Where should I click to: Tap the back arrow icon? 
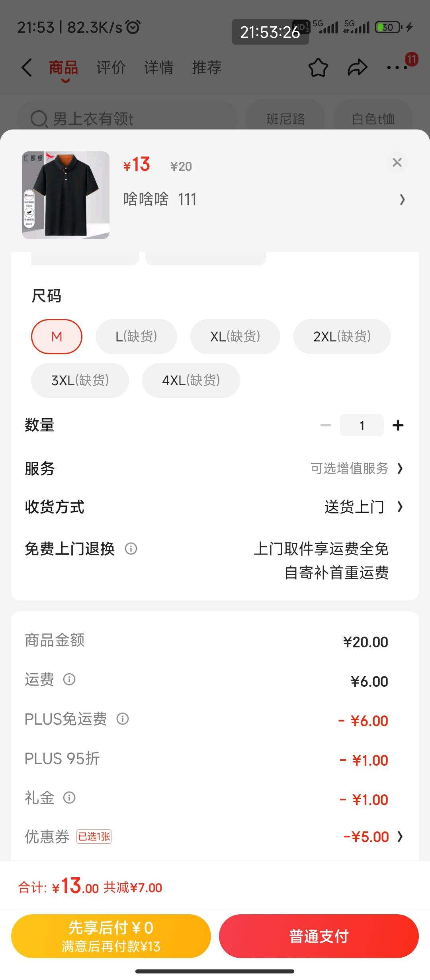point(27,67)
